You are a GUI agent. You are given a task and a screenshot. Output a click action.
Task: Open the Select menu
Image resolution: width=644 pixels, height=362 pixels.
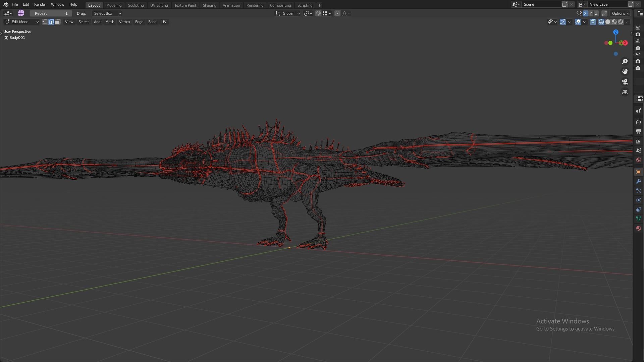tap(84, 22)
